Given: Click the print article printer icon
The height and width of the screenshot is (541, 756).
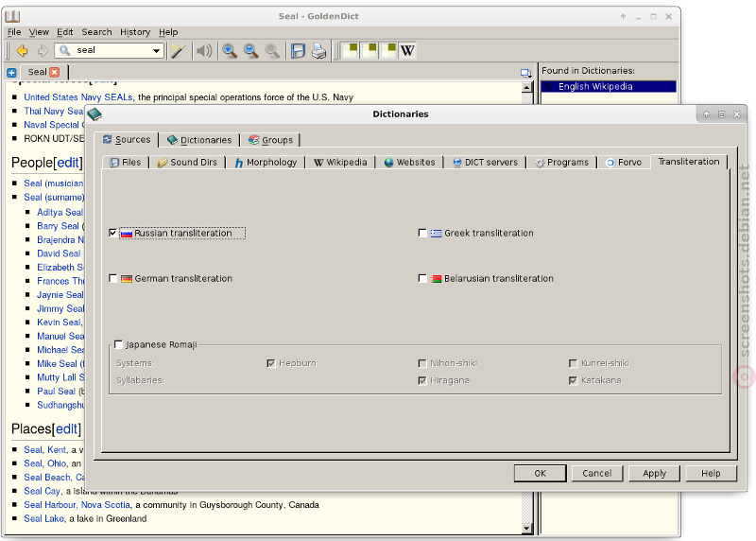Looking at the screenshot, I should pyautogui.click(x=318, y=51).
